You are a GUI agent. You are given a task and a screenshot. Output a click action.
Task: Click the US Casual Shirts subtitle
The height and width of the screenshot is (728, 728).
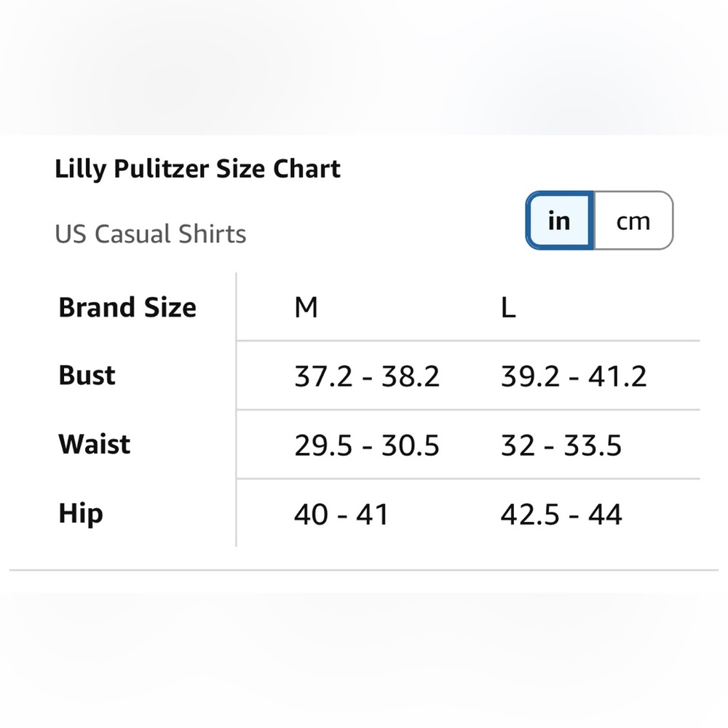(151, 234)
